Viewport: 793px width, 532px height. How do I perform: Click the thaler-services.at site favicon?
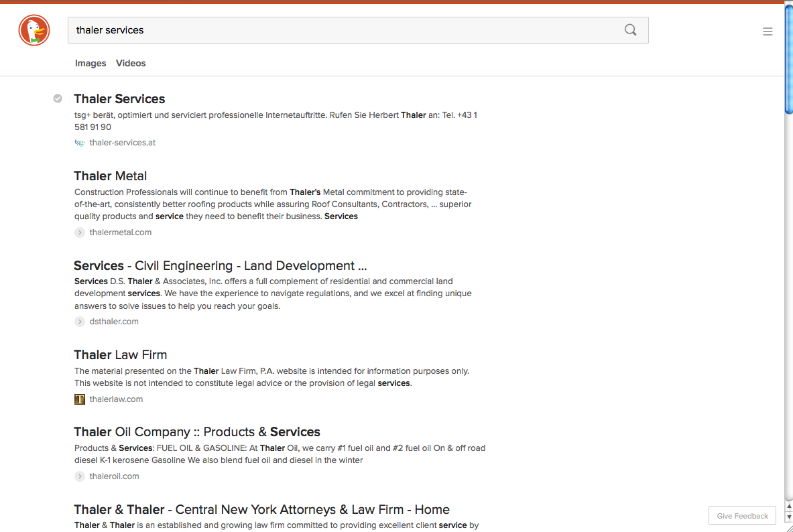tap(79, 143)
